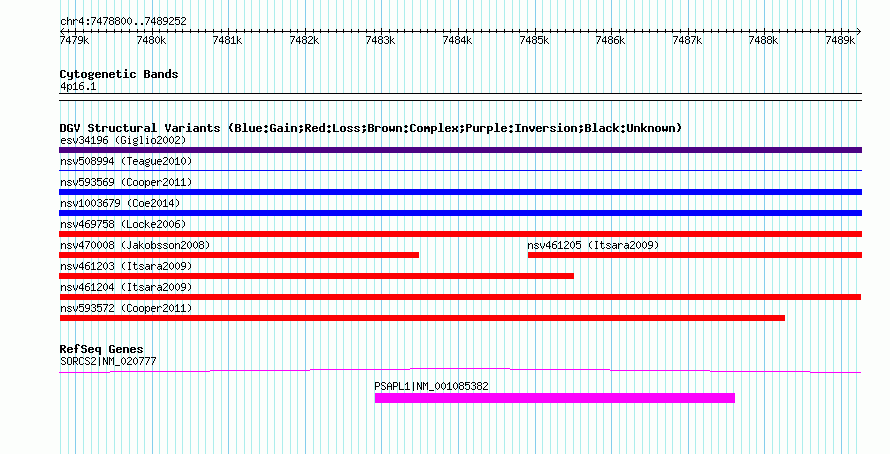Screen dimensions: 890x454
Task: Open variant label nsv470008 (Jakobsson2008)
Action: pos(135,245)
